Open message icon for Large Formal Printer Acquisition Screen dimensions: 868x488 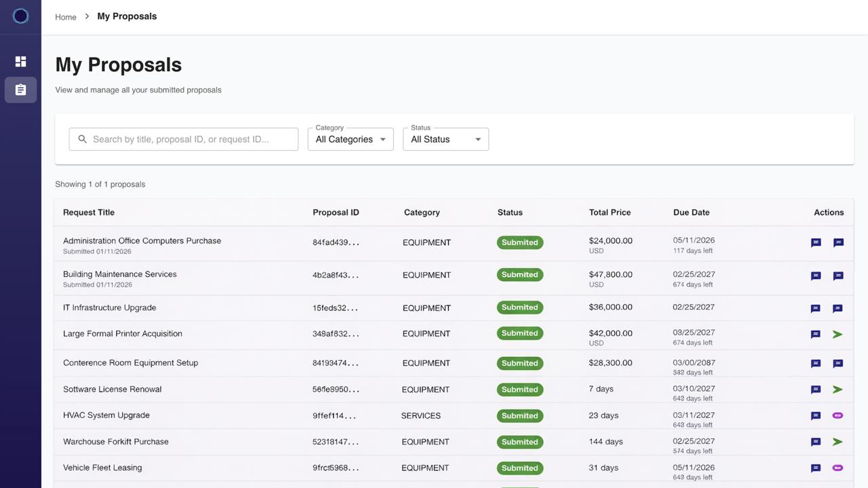click(x=816, y=335)
